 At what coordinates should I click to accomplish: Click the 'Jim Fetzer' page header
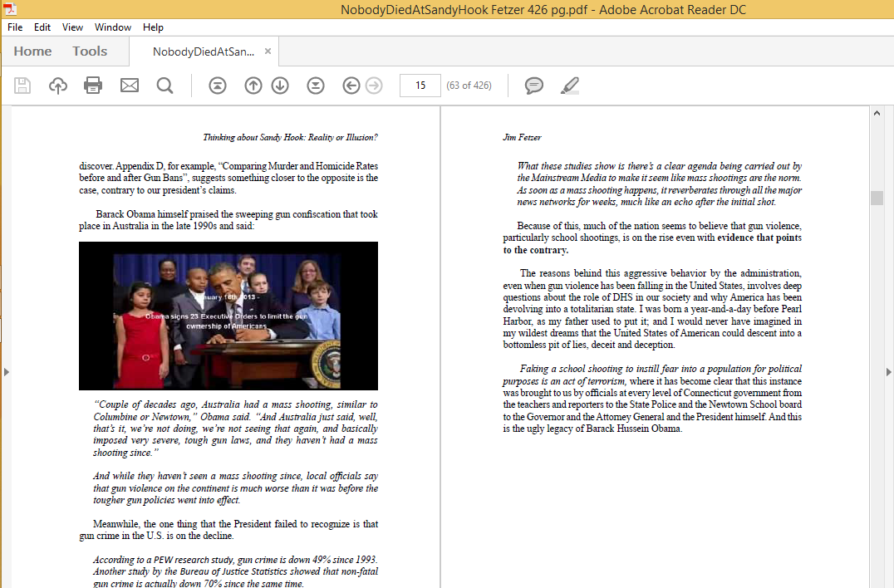522,137
